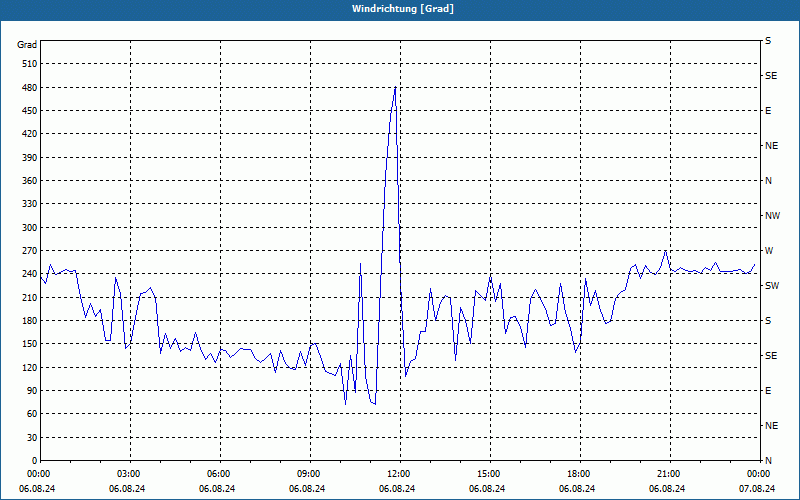
Task: Click the 09:00 time label
Action: [x=310, y=473]
